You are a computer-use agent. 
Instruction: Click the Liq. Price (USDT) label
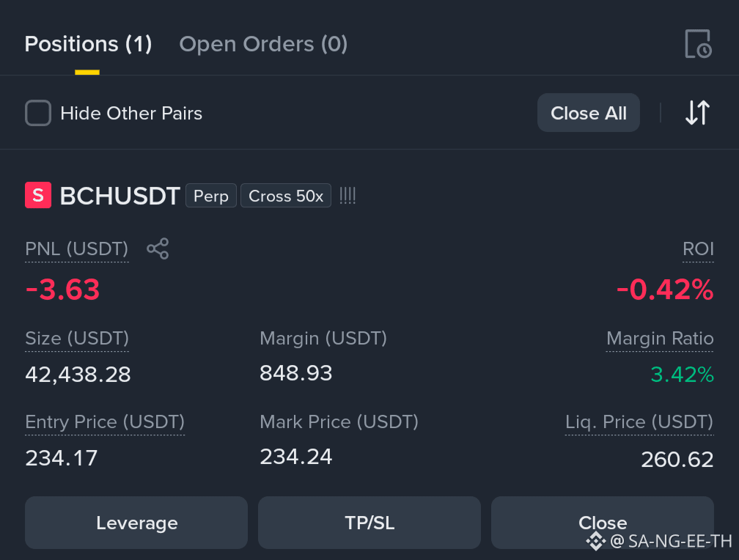(639, 422)
